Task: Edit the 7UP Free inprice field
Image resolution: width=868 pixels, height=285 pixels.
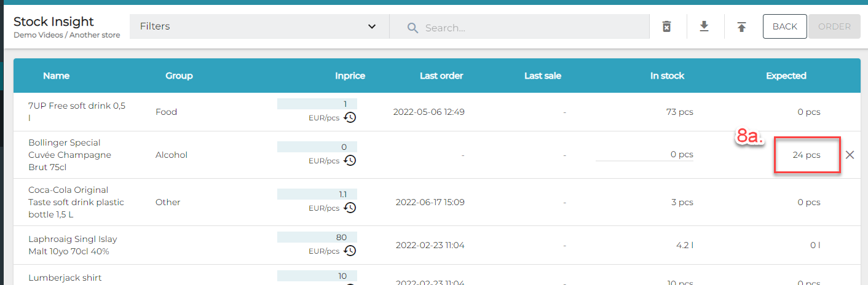Action: [317, 104]
